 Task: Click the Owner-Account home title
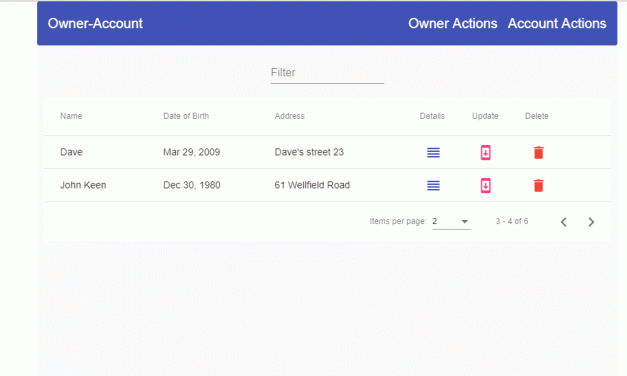tap(95, 24)
